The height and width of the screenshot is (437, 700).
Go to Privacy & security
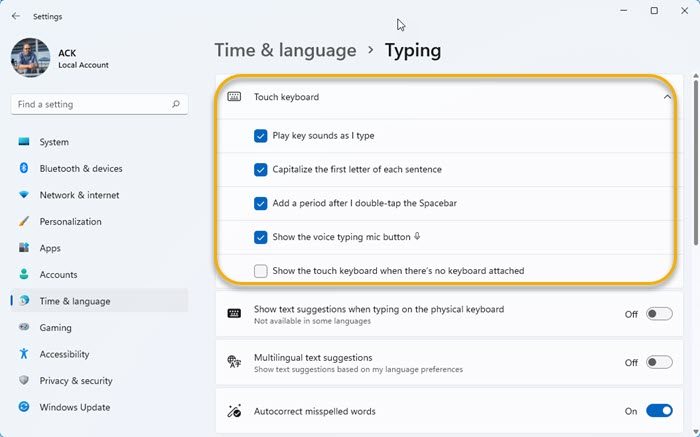pyautogui.click(x=99, y=380)
